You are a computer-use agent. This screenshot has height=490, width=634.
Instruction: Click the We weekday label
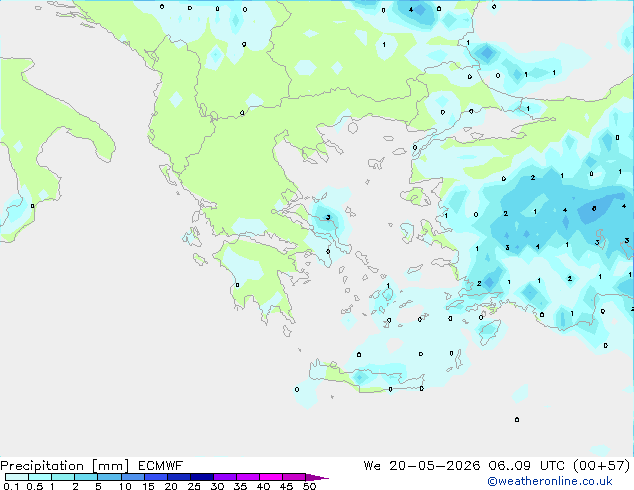372,466
